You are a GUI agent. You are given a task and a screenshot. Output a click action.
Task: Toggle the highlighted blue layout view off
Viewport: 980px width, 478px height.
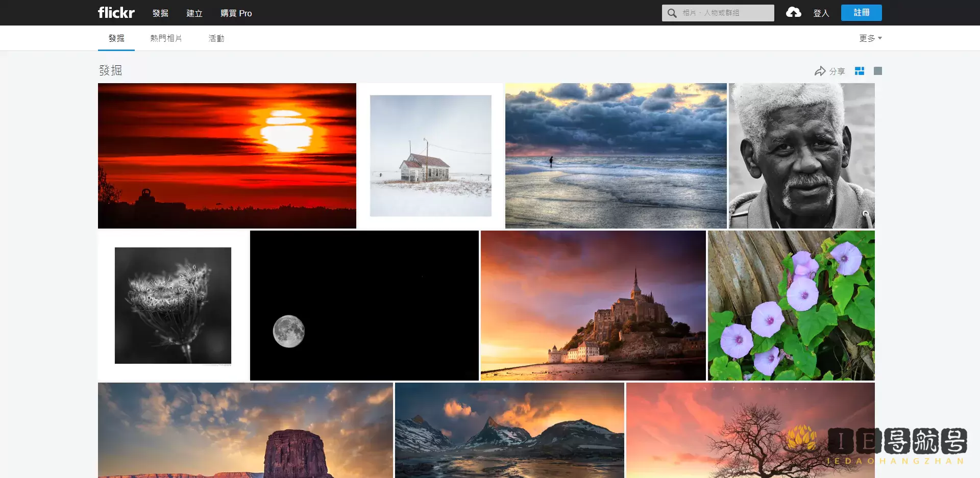pyautogui.click(x=860, y=71)
